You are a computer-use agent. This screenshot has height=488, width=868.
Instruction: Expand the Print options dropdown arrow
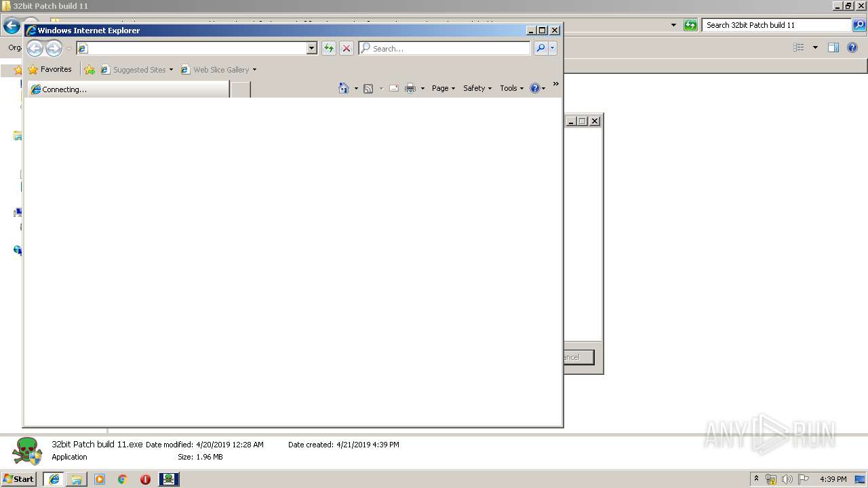422,88
